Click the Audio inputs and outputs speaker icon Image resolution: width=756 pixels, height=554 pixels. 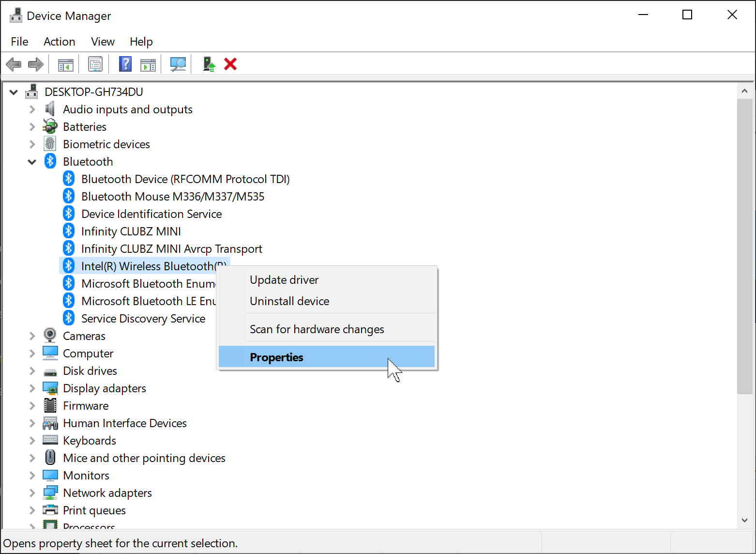click(x=50, y=109)
